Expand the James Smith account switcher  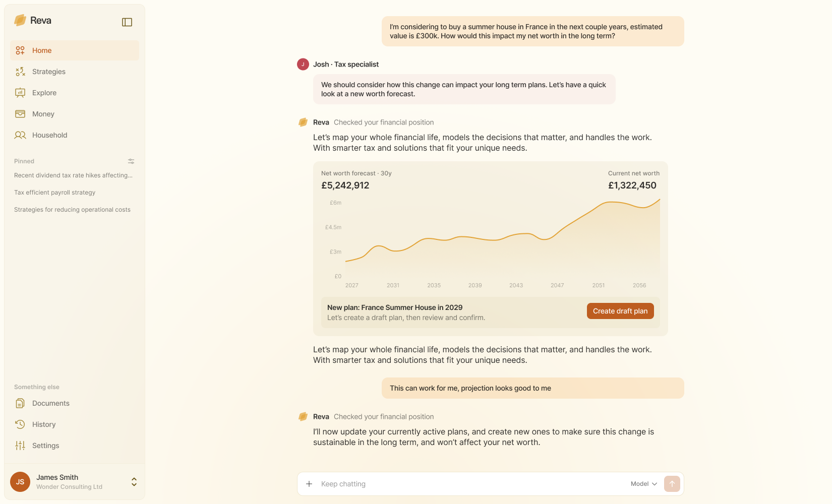(x=134, y=482)
